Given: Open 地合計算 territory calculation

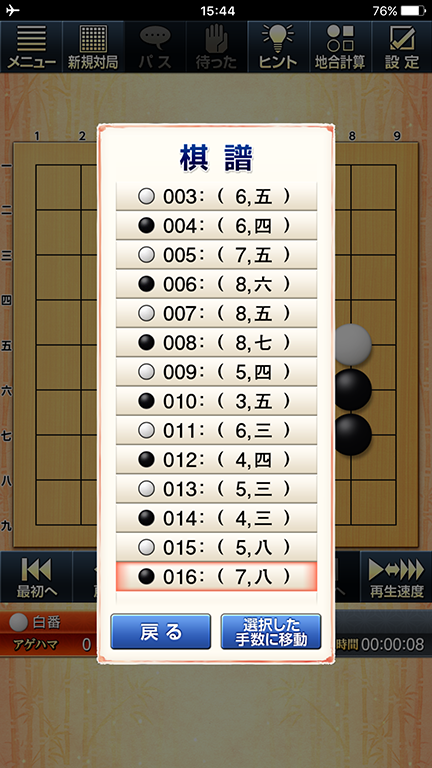Looking at the screenshot, I should [340, 47].
